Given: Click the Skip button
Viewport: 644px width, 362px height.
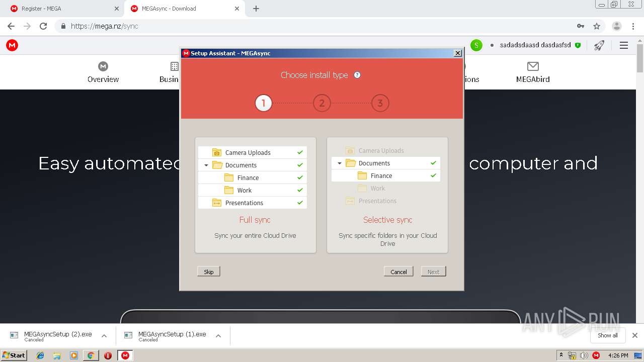Looking at the screenshot, I should click(x=209, y=271).
